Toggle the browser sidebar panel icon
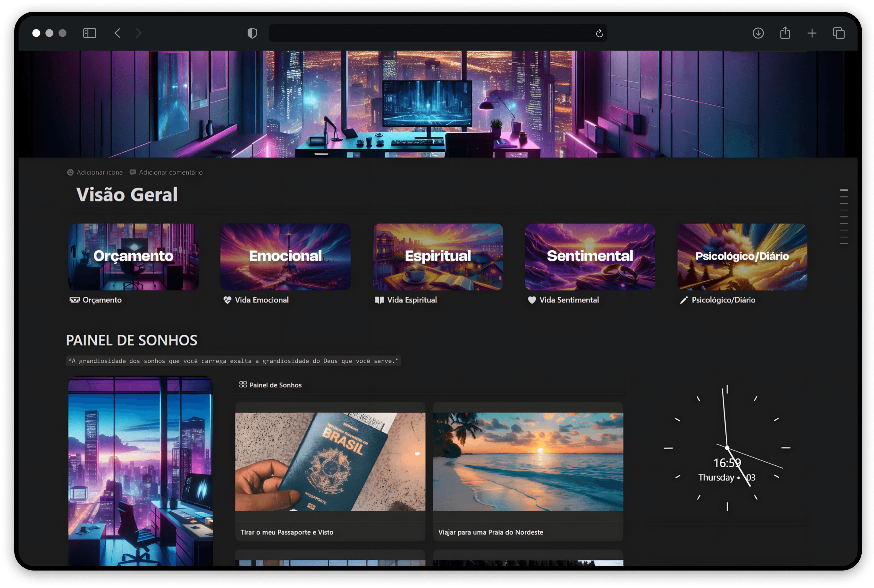The height and width of the screenshot is (588, 874). [89, 33]
